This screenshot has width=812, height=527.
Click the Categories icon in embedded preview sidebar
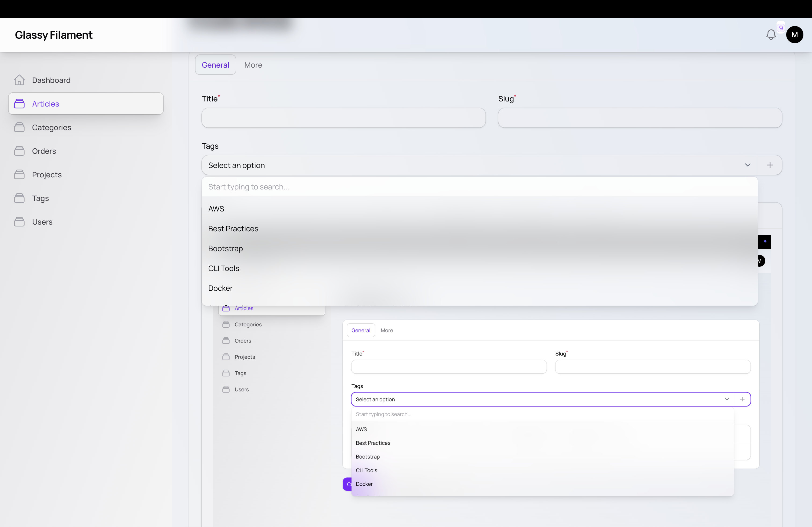click(226, 324)
